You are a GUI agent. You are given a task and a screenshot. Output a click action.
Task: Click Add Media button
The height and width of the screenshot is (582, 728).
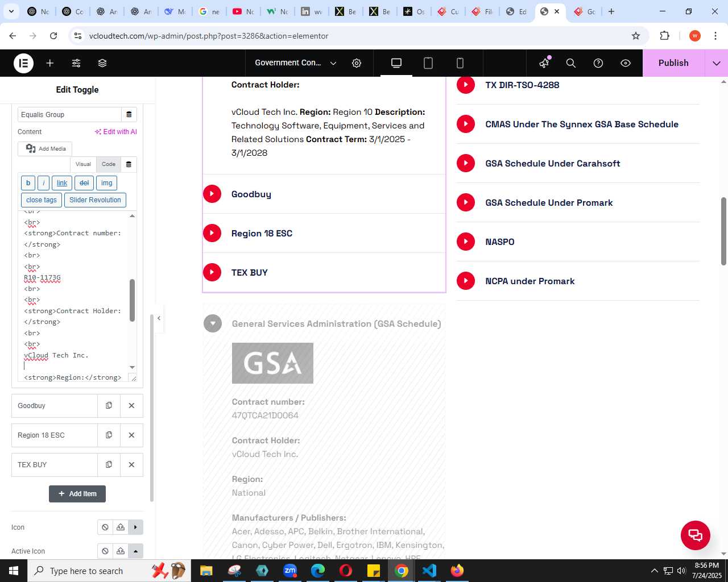pyautogui.click(x=45, y=149)
